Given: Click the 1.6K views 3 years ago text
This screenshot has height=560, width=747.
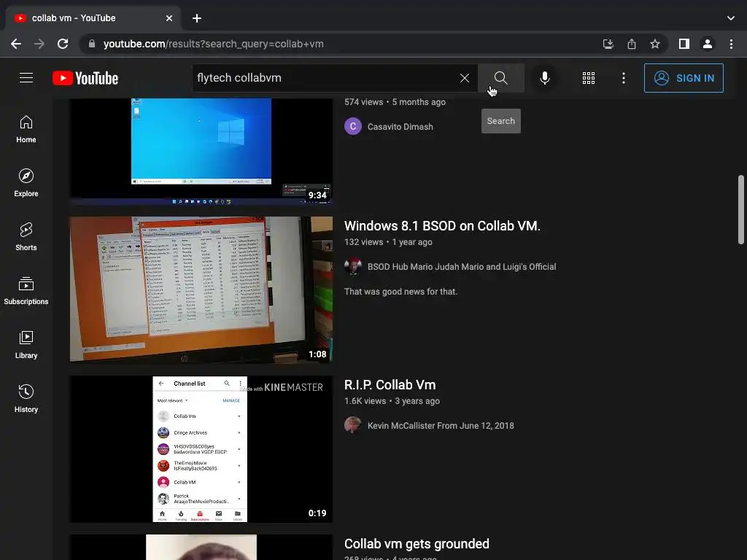Looking at the screenshot, I should tap(392, 401).
